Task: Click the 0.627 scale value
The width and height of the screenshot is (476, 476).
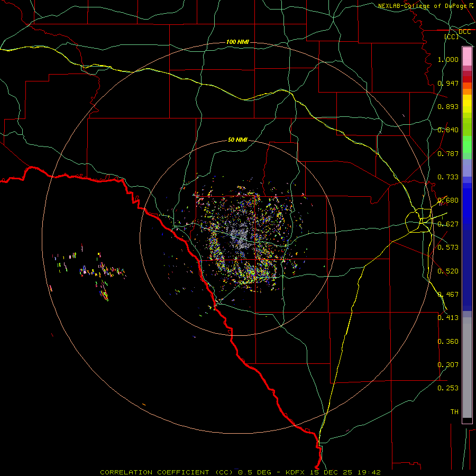Action: 448,224
